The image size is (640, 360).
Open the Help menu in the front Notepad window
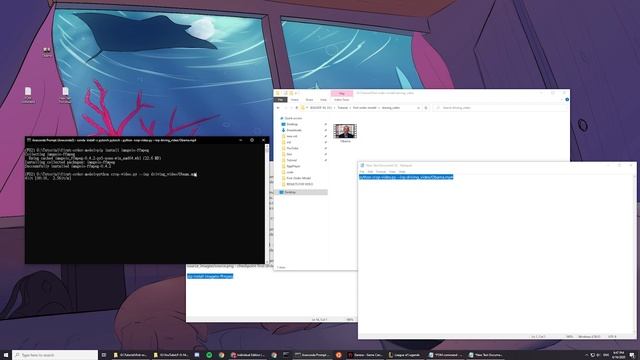pyautogui.click(x=402, y=171)
